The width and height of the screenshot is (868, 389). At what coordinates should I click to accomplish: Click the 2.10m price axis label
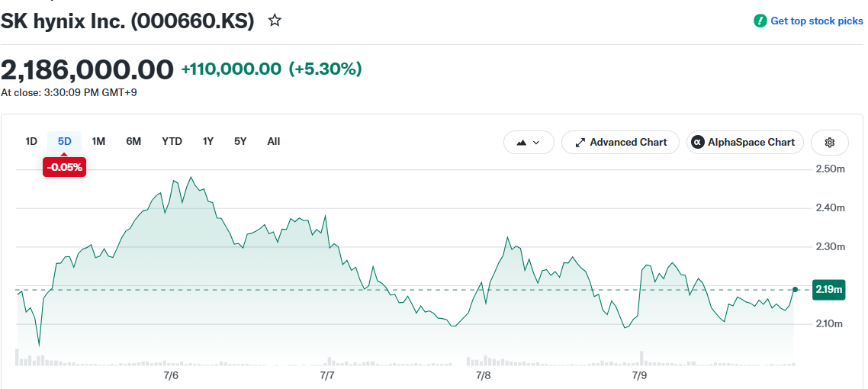pos(831,323)
